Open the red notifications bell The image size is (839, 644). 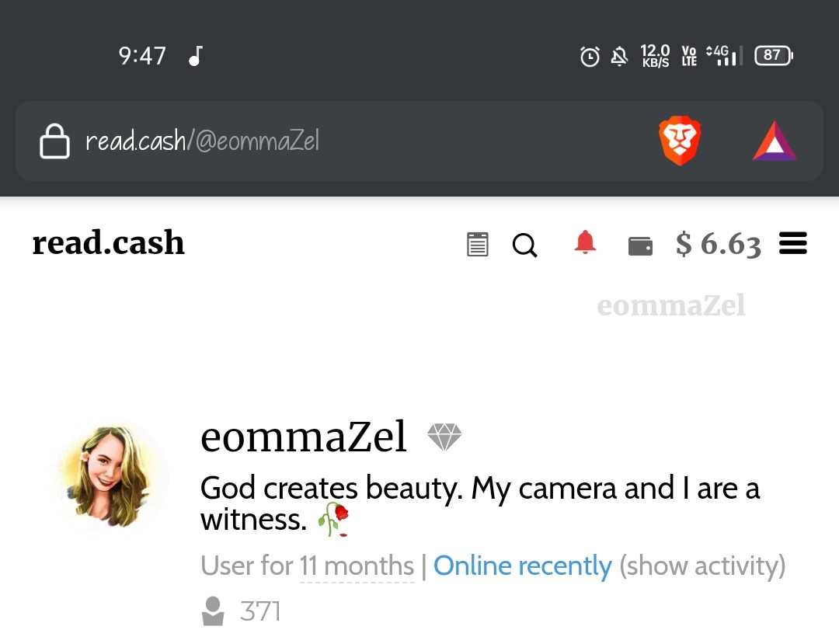click(585, 242)
